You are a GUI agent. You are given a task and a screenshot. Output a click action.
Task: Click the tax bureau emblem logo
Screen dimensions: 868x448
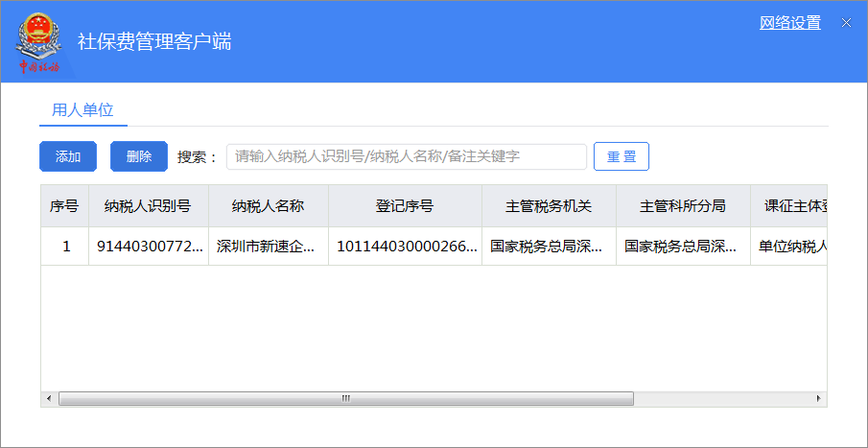point(39,41)
